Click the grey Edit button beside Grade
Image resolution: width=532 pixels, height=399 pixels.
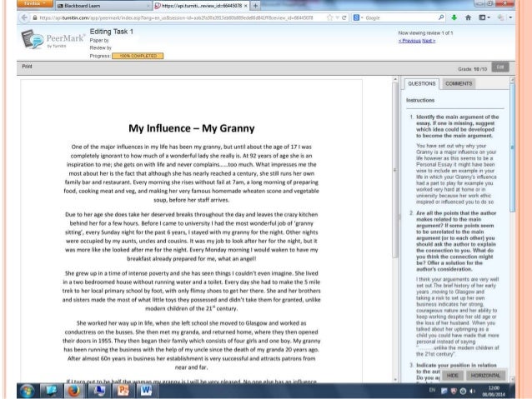(500, 67)
